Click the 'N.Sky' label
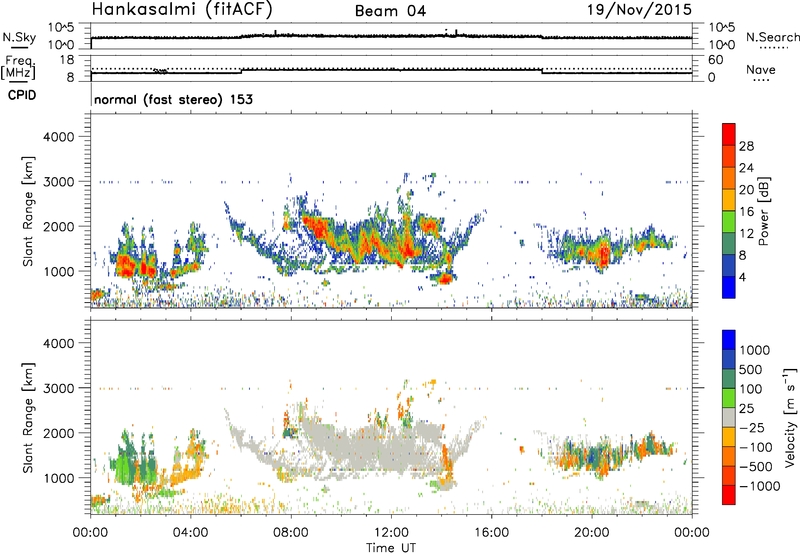Screen dimensions: 800x554 click(x=19, y=37)
